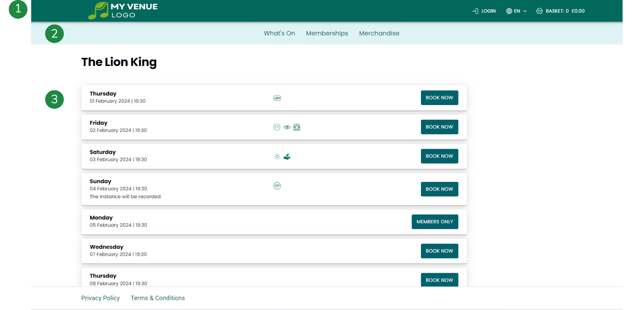Open the Terms & Conditions link
Screen dimensions: 644x310
pos(158,298)
